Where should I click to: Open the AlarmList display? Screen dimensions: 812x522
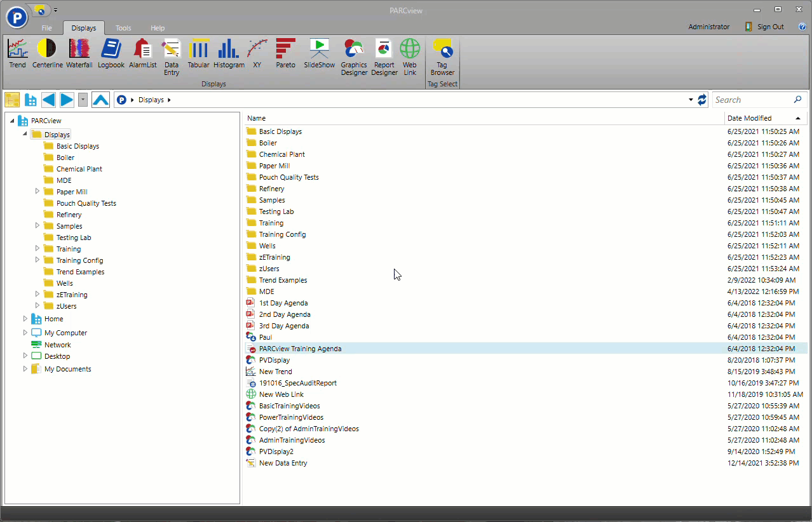pyautogui.click(x=142, y=53)
